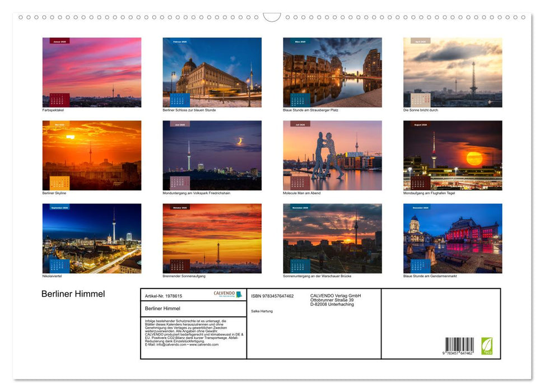Select the Brennender Sonnenaufgang caption
The height and width of the screenshot is (392, 544).
(x=183, y=276)
